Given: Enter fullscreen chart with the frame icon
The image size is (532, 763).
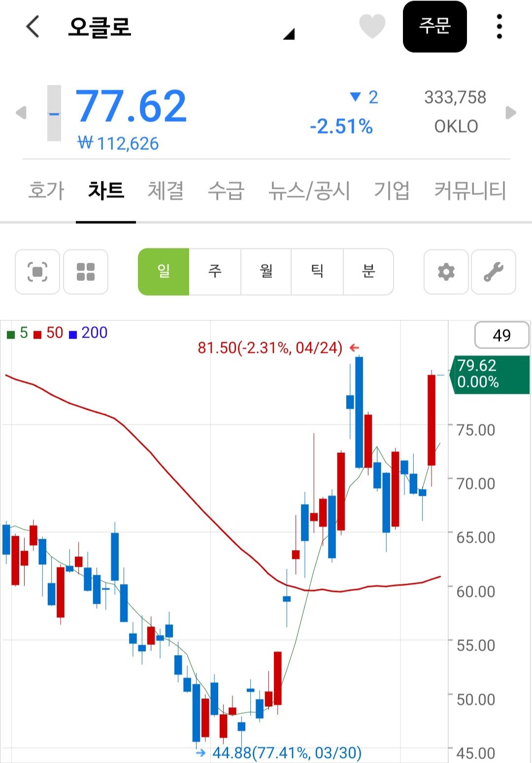Looking at the screenshot, I should coord(37,272).
